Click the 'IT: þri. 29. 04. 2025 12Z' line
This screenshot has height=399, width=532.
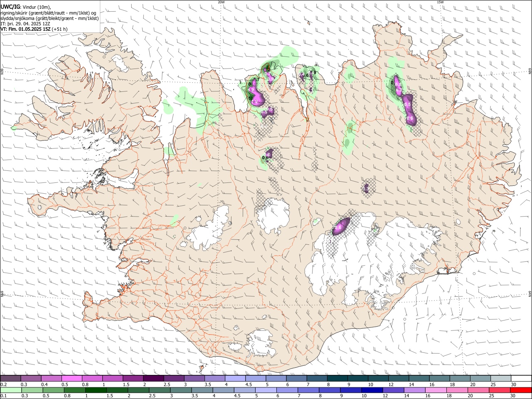click(25, 24)
